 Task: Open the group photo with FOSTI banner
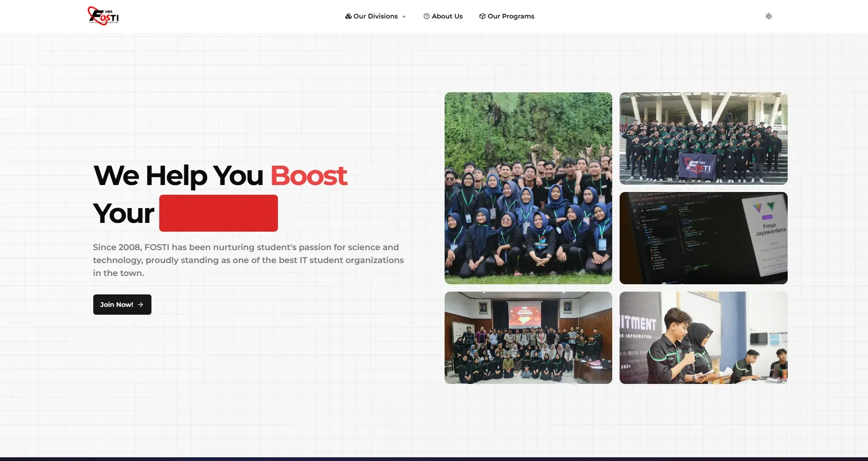(x=704, y=138)
